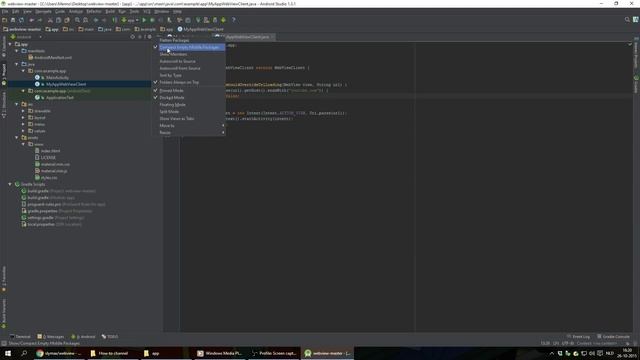640x360 pixels.
Task: Open the Gradle Console panel
Action: pos(613,337)
